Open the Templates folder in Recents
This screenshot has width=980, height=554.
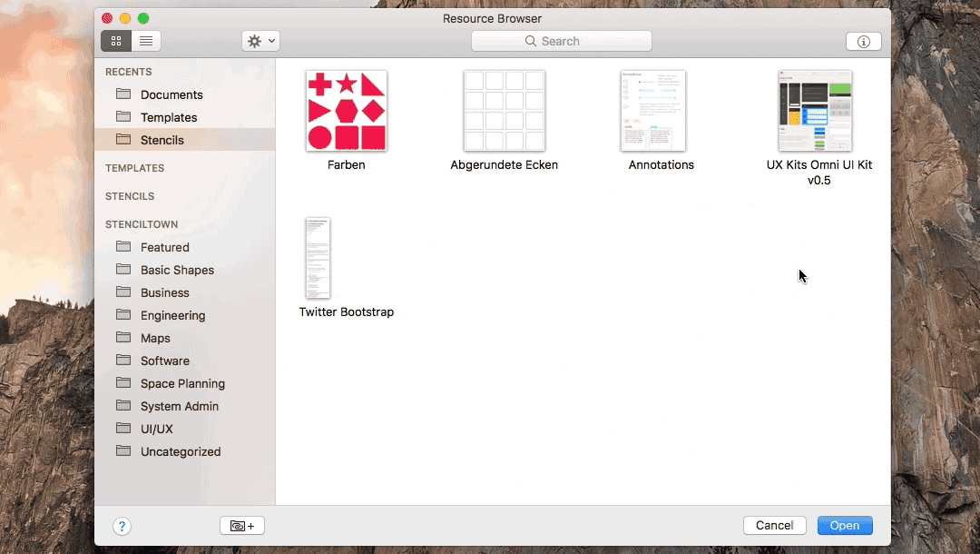[185, 117]
